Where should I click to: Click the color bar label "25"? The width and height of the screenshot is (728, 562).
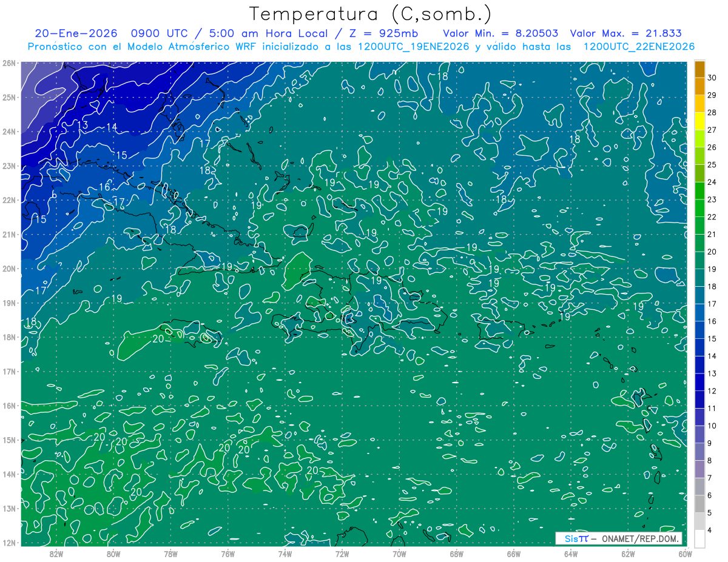coord(712,165)
